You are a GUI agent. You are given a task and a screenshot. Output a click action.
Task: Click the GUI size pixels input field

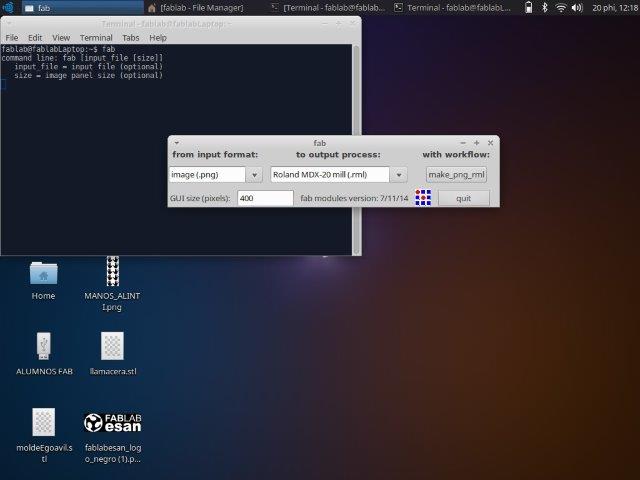tap(265, 198)
